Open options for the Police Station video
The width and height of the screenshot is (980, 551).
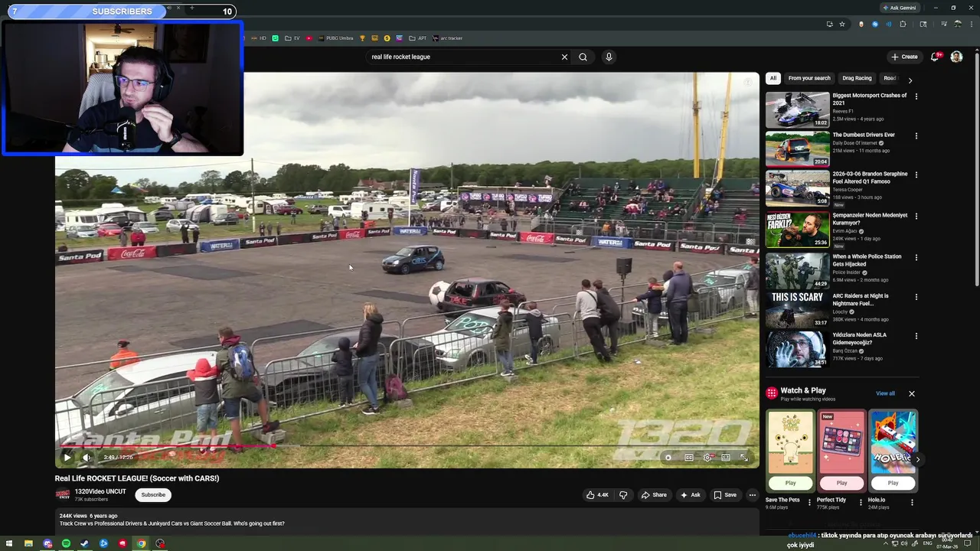pos(916,258)
